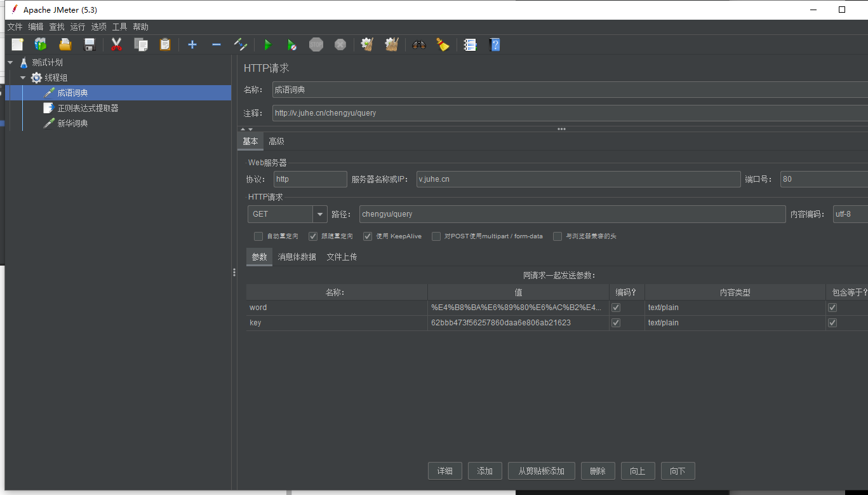Click the 路径 field chengyu/query
868x495 pixels.
[x=572, y=214]
